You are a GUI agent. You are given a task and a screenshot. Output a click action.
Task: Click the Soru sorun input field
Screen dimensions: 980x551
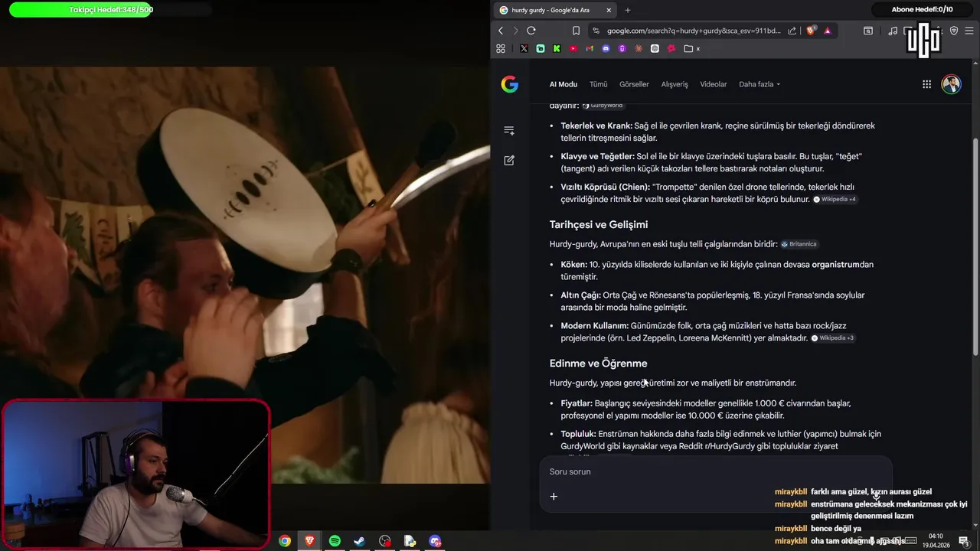click(x=716, y=471)
